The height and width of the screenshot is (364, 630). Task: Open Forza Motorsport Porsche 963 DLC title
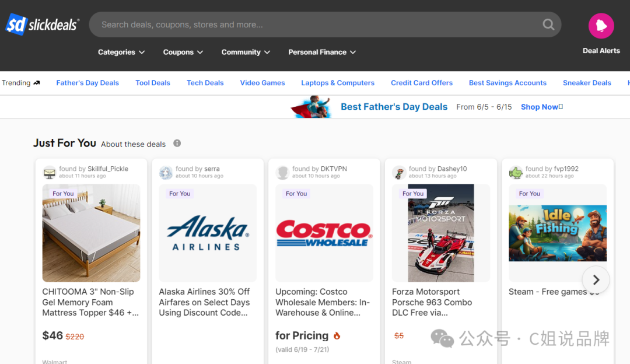click(432, 302)
